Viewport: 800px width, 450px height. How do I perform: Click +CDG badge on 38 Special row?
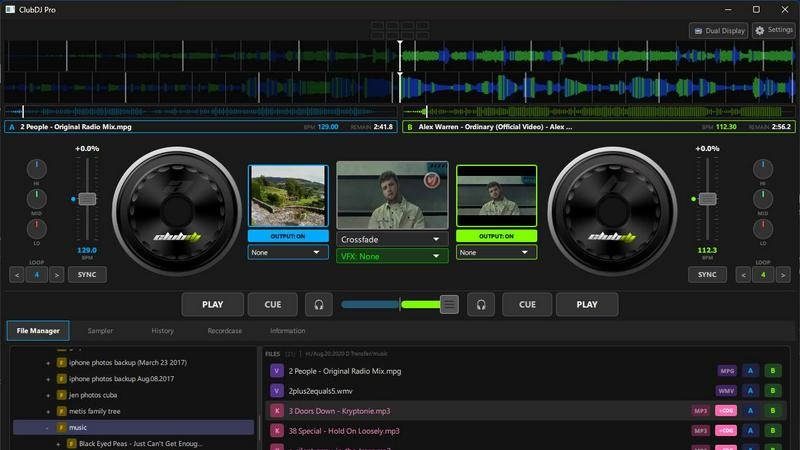(726, 431)
